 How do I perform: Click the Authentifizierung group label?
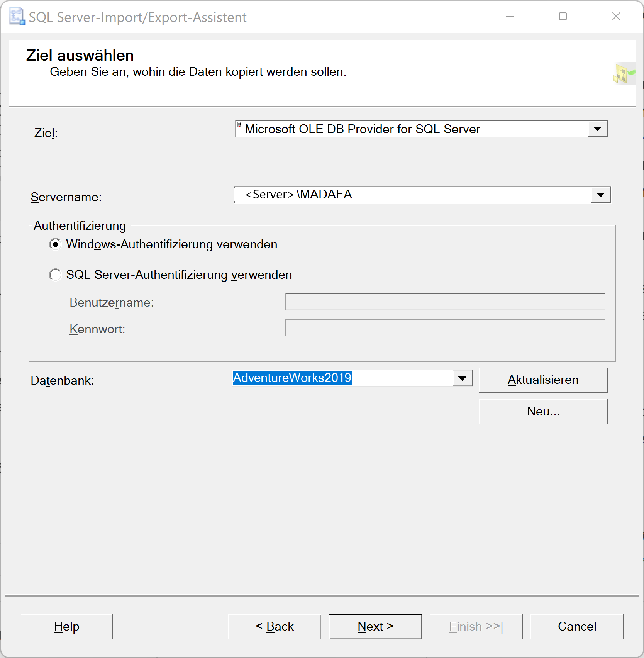coord(80,226)
